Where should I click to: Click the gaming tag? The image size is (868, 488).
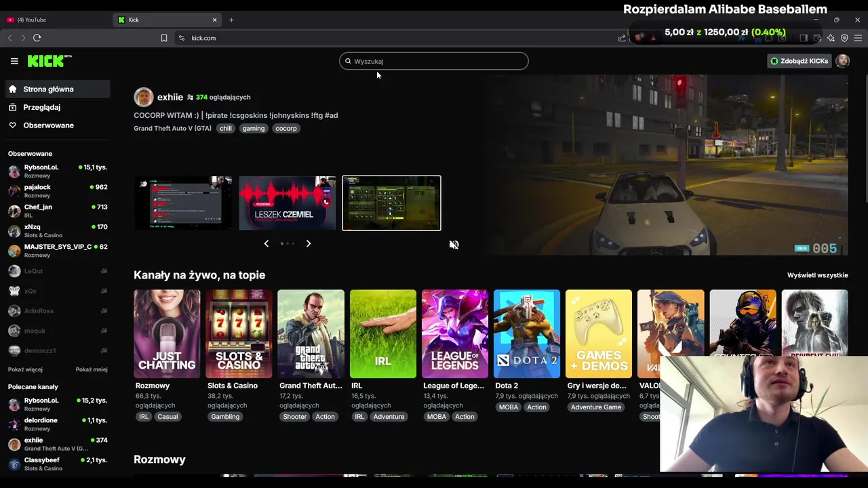pos(254,128)
